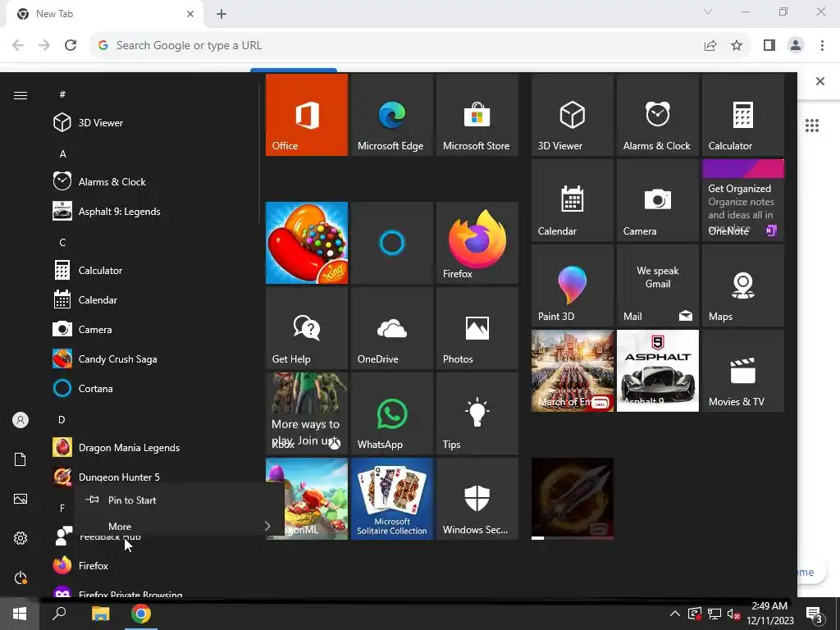Open the Google apps grid
The width and height of the screenshot is (840, 630).
pos(812,126)
